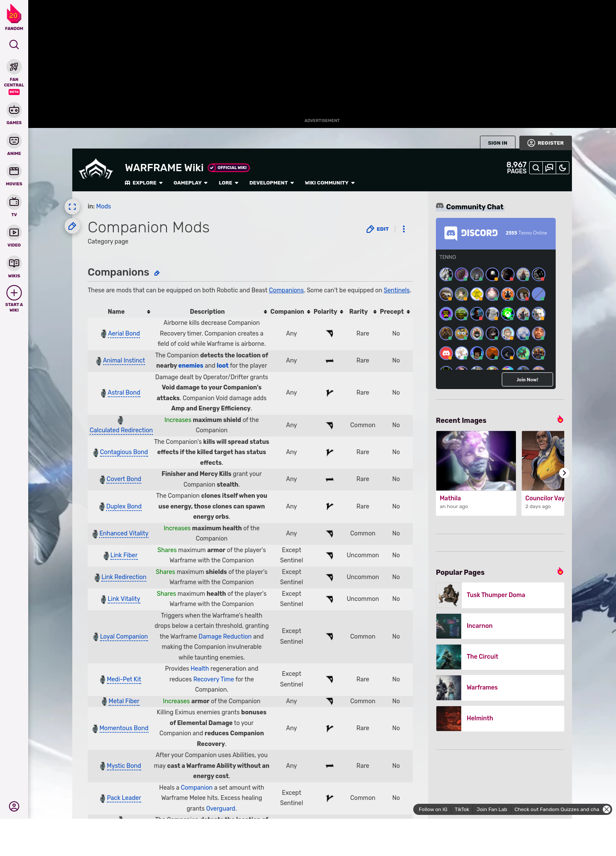Image resolution: width=616 pixels, height=856 pixels.
Task: Click the Sign In button
Action: click(497, 143)
